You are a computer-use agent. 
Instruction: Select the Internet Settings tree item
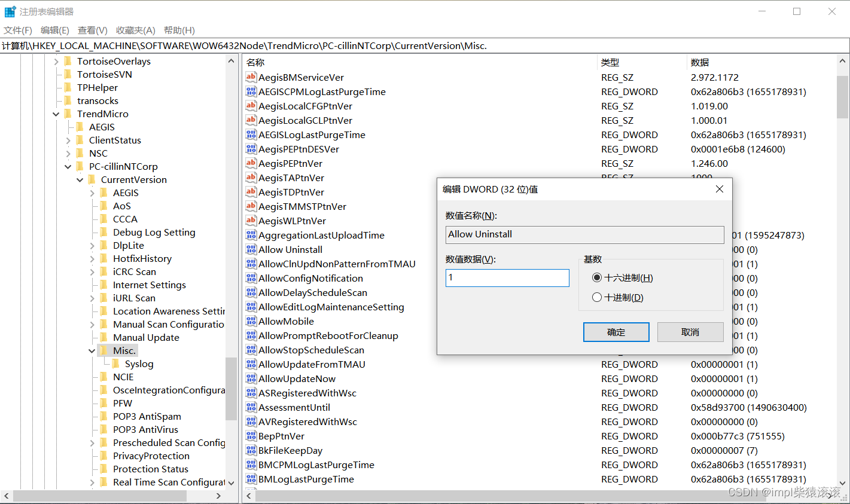point(150,285)
